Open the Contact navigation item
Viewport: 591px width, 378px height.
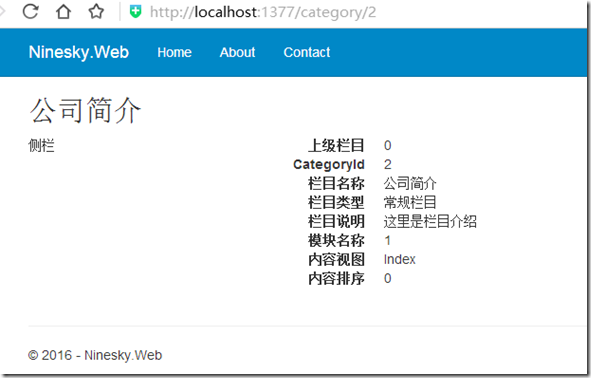pyautogui.click(x=307, y=52)
